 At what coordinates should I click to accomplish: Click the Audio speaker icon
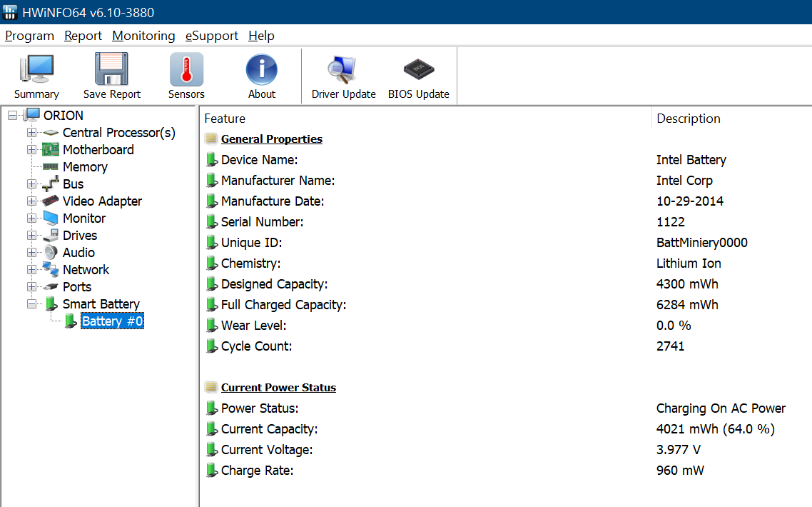tap(50, 253)
